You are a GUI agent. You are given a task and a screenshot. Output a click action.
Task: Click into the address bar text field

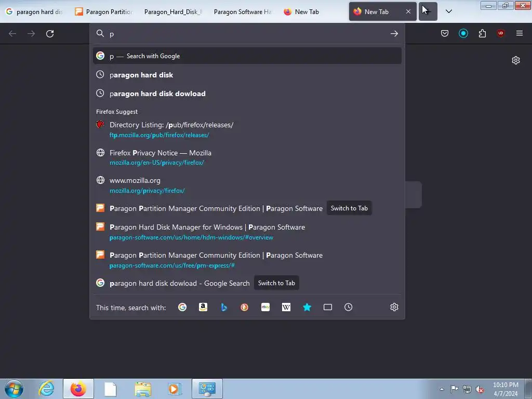click(248, 34)
